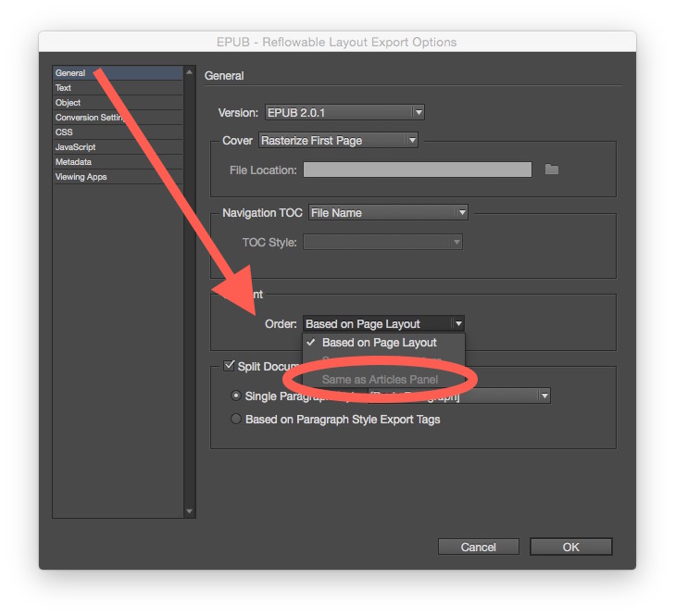Select the General category in the sidebar
This screenshot has height=616, width=675.
pos(118,73)
